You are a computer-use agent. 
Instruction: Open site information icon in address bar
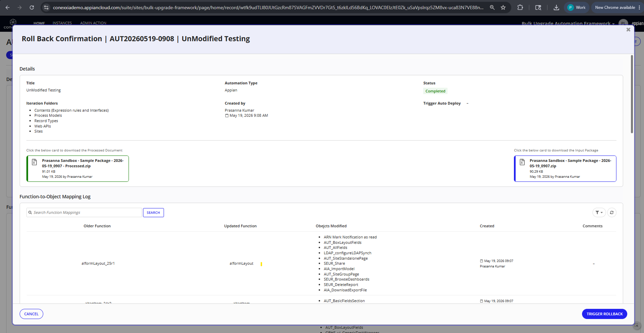[46, 8]
